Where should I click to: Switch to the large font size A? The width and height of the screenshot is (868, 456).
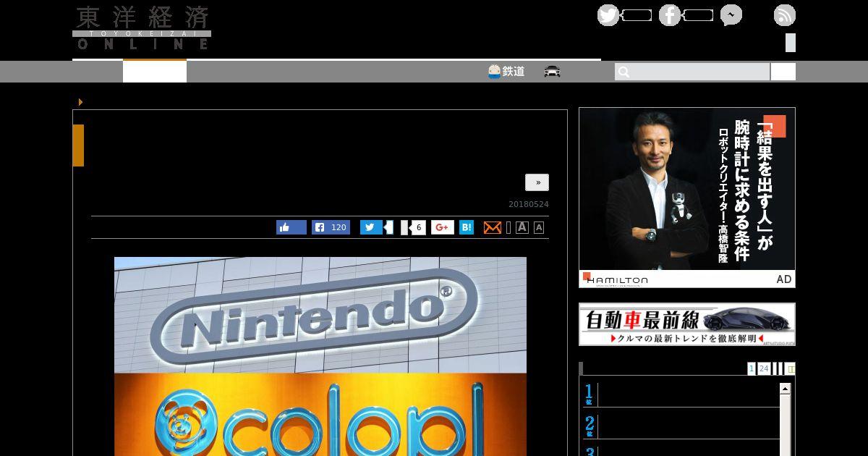click(522, 227)
